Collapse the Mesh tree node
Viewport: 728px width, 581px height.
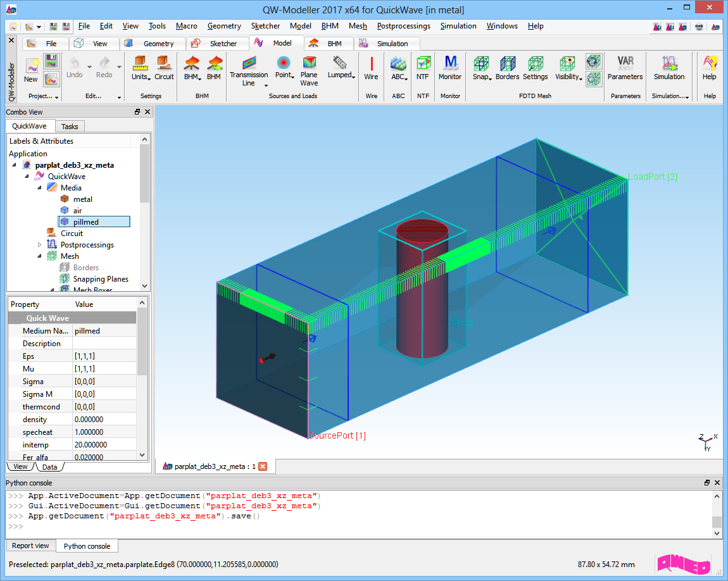pyautogui.click(x=39, y=256)
